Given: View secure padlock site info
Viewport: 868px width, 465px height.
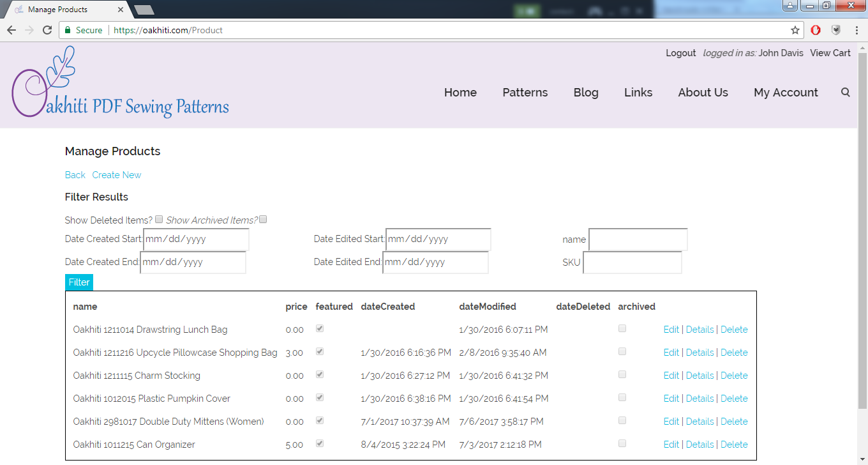Looking at the screenshot, I should tap(68, 30).
